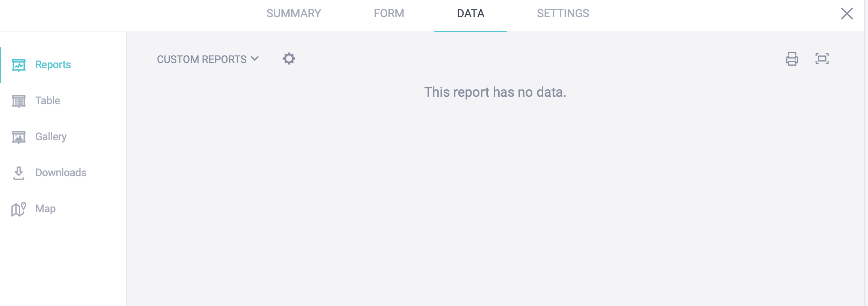Click the Map pin icon
This screenshot has width=868, height=306.
pyautogui.click(x=18, y=209)
